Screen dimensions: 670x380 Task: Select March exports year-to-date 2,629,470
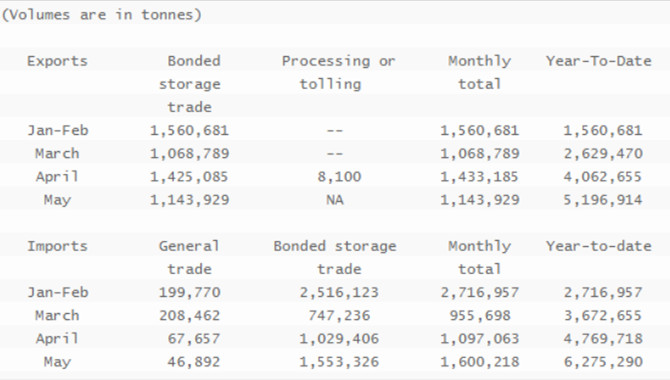(602, 153)
